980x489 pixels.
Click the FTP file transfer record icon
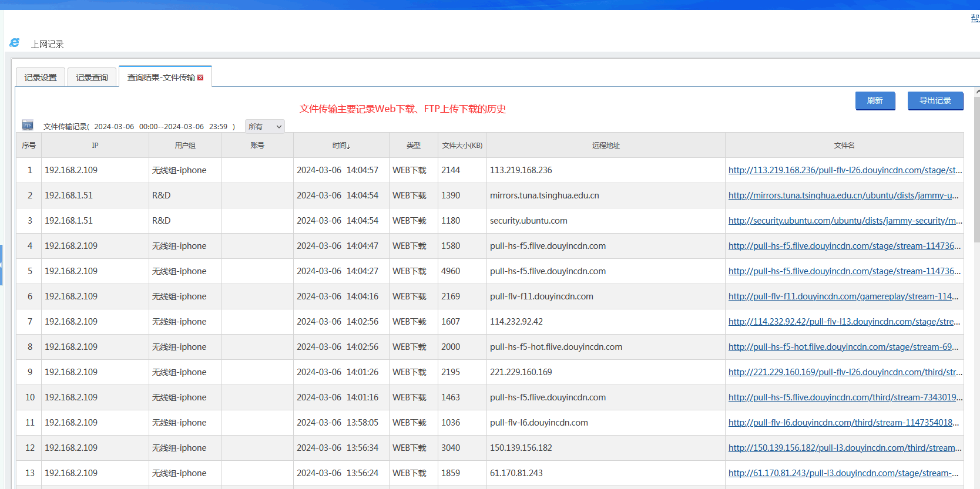point(28,125)
